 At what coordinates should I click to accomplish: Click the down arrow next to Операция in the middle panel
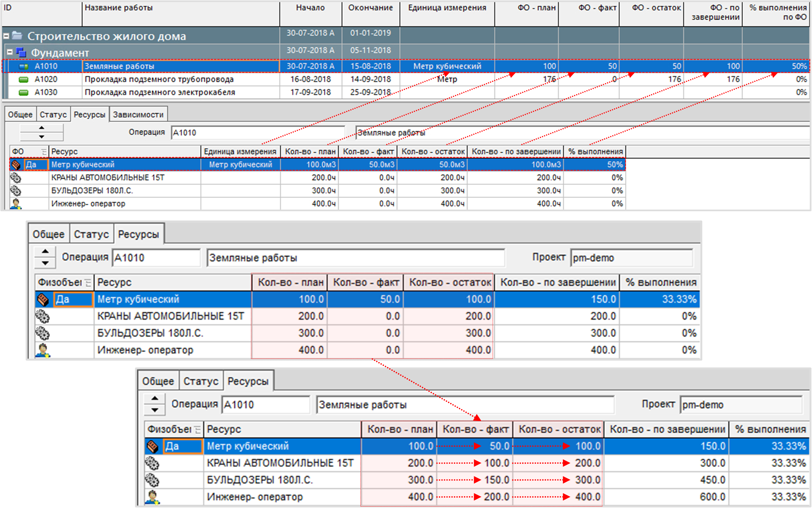tap(45, 263)
